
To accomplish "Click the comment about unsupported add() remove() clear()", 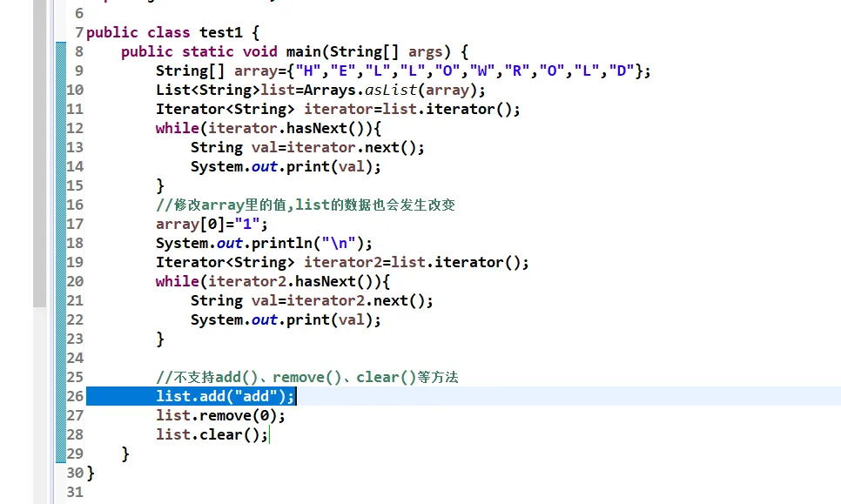I will coord(306,378).
